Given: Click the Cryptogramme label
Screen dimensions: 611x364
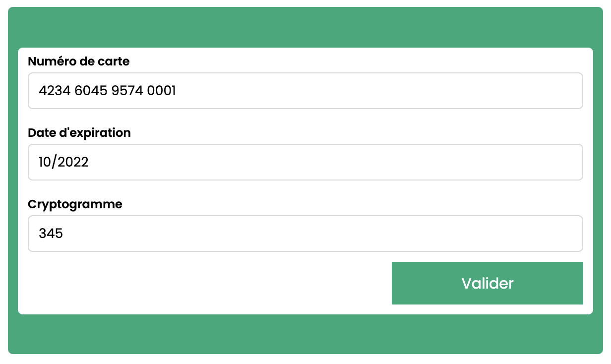Looking at the screenshot, I should pos(75,204).
